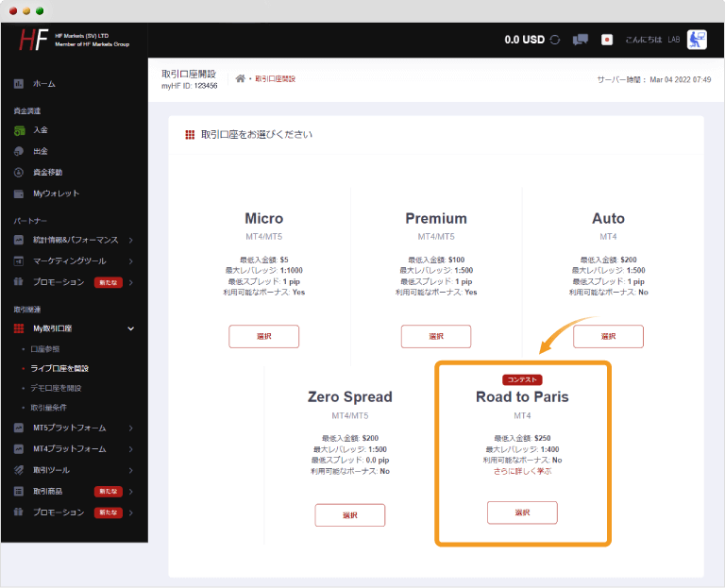This screenshot has width=725, height=588.
Task: Expand the 統計情報&パフォーマンス submenu
Action: (x=130, y=240)
